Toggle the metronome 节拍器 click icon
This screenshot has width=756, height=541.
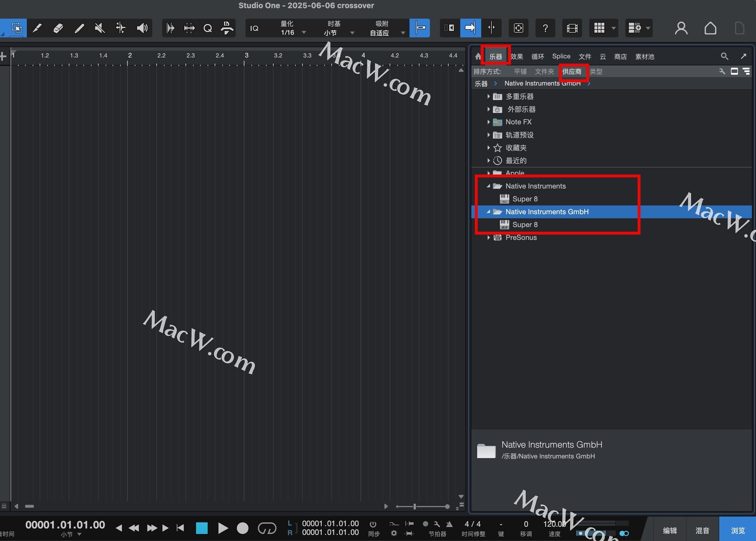coord(449,524)
